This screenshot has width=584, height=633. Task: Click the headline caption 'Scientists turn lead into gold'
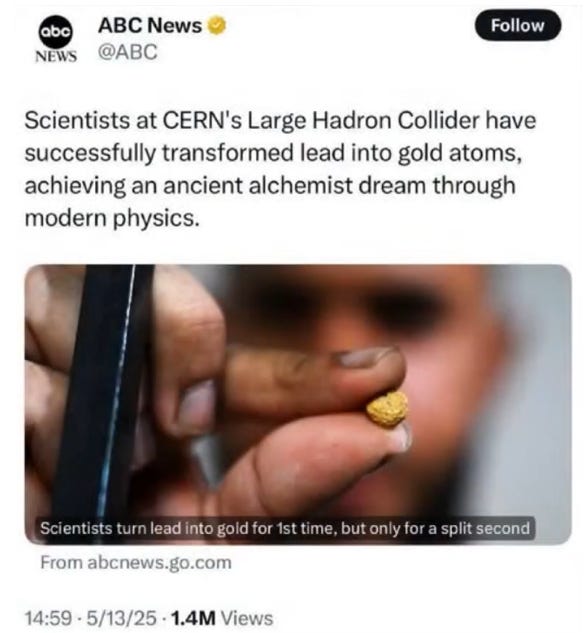[x=146, y=528]
